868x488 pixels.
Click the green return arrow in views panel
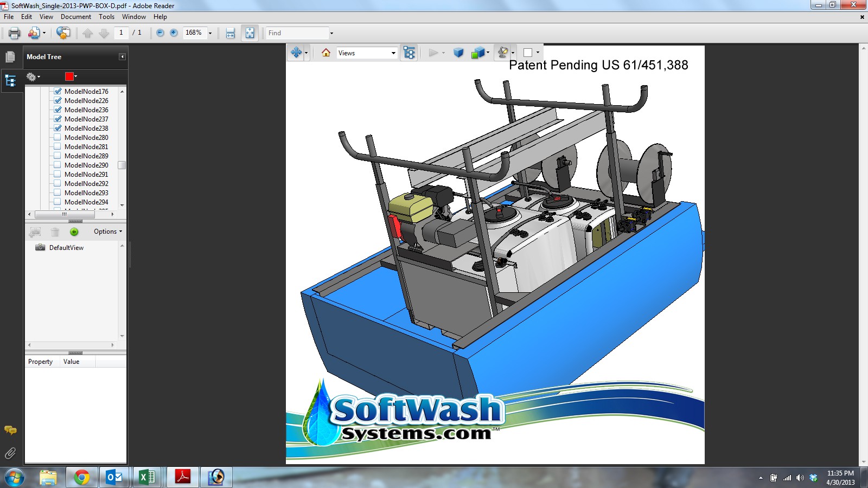(x=74, y=232)
